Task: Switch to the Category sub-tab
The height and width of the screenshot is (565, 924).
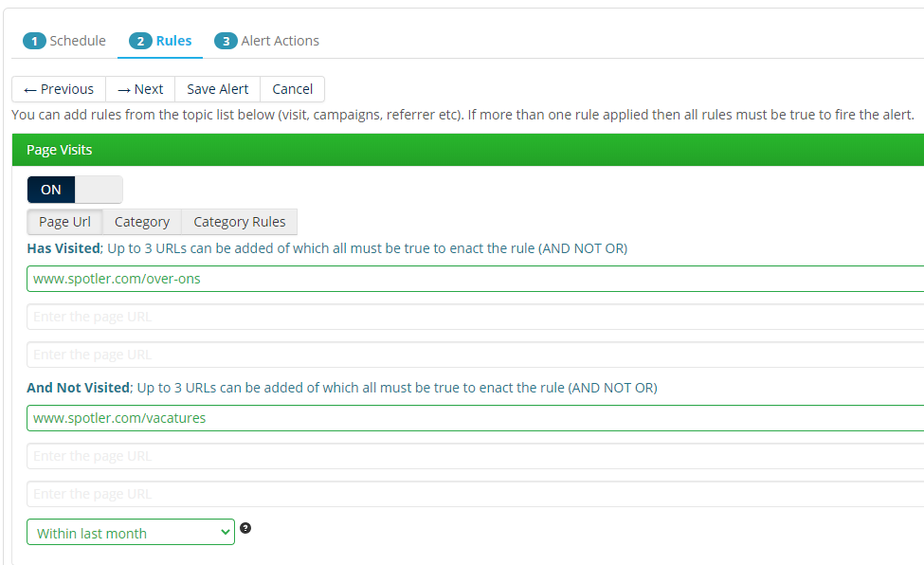Action: coord(142,222)
